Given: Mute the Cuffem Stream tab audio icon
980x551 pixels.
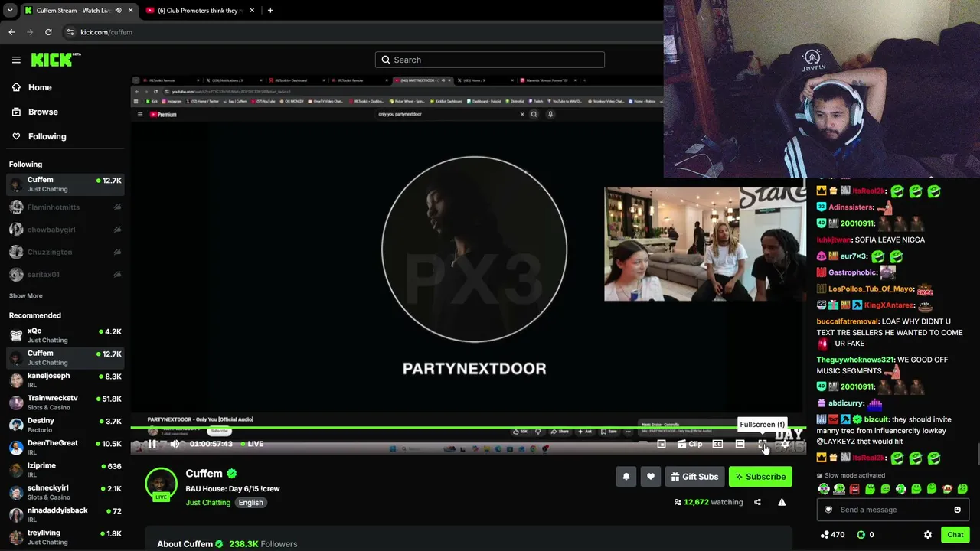Looking at the screenshot, I should pyautogui.click(x=118, y=11).
